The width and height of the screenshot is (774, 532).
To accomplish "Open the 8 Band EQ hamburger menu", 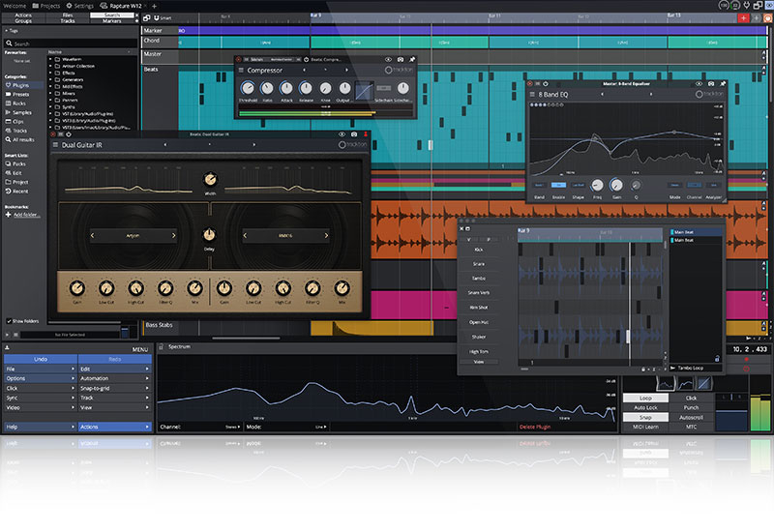I will (532, 95).
